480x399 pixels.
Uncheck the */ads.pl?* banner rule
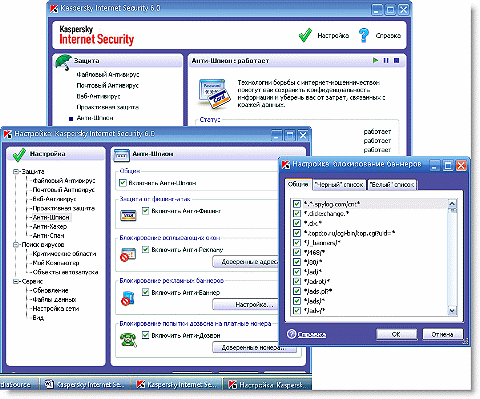coord(296,291)
